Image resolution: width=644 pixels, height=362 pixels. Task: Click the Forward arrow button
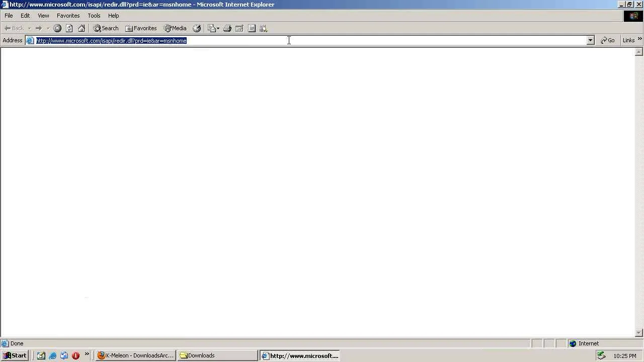[x=38, y=28]
